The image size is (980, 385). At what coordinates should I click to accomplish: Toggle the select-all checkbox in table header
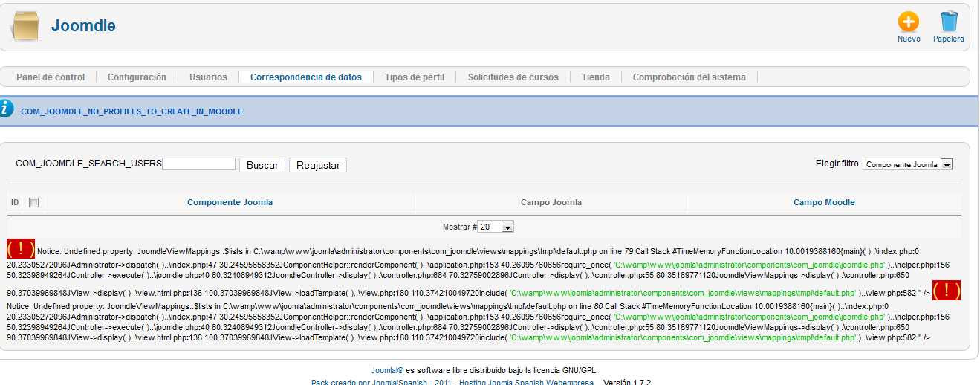[33, 202]
